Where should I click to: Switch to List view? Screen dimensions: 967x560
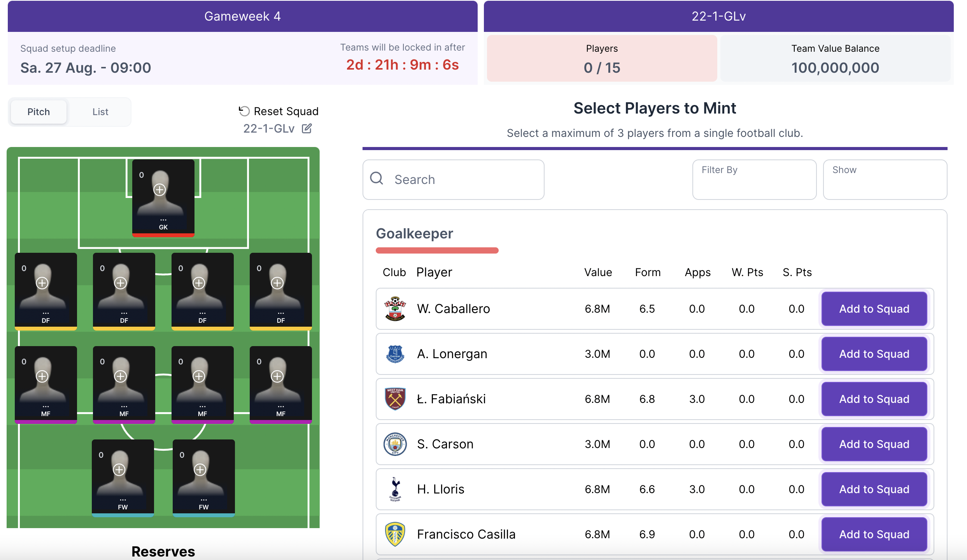100,112
